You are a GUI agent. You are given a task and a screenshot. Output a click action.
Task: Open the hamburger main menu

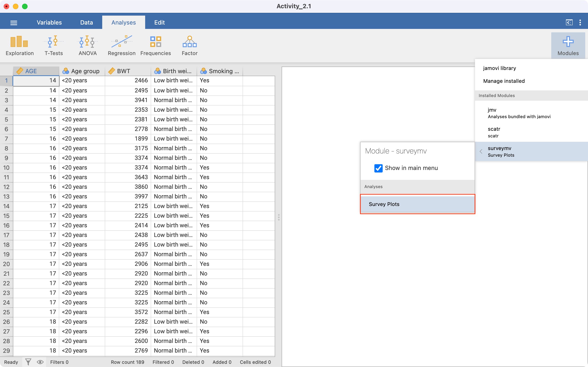14,23
